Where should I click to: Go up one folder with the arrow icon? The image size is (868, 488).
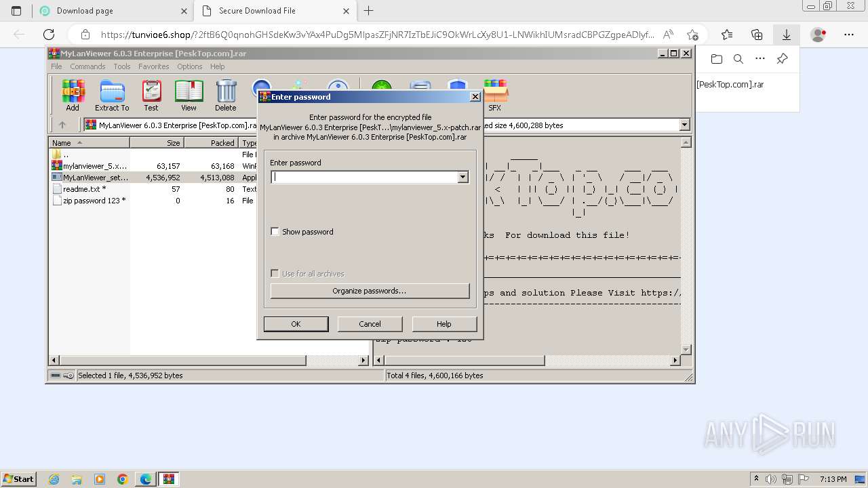(62, 125)
